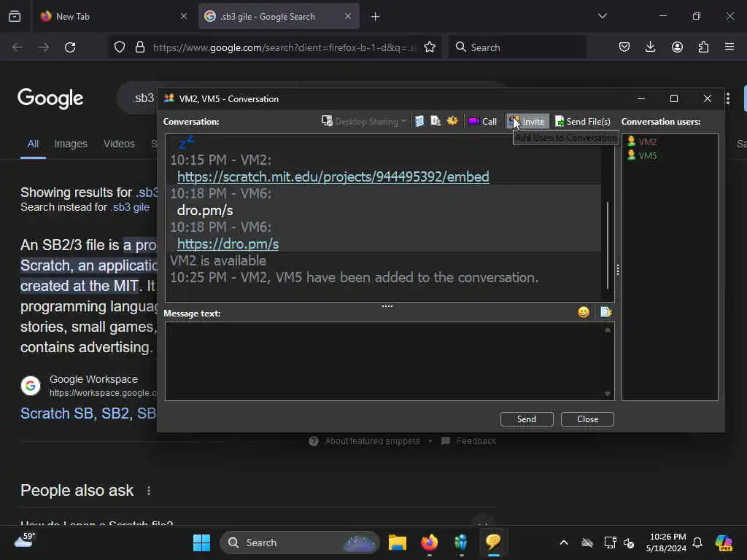Click the users panel splitter handle
This screenshot has height=560, width=747.
[x=618, y=270]
